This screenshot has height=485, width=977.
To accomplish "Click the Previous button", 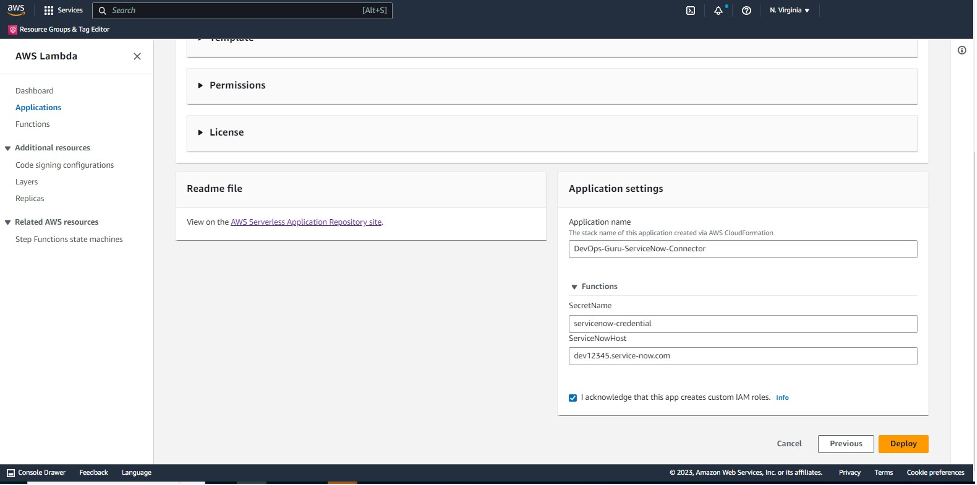I will pyautogui.click(x=846, y=444).
